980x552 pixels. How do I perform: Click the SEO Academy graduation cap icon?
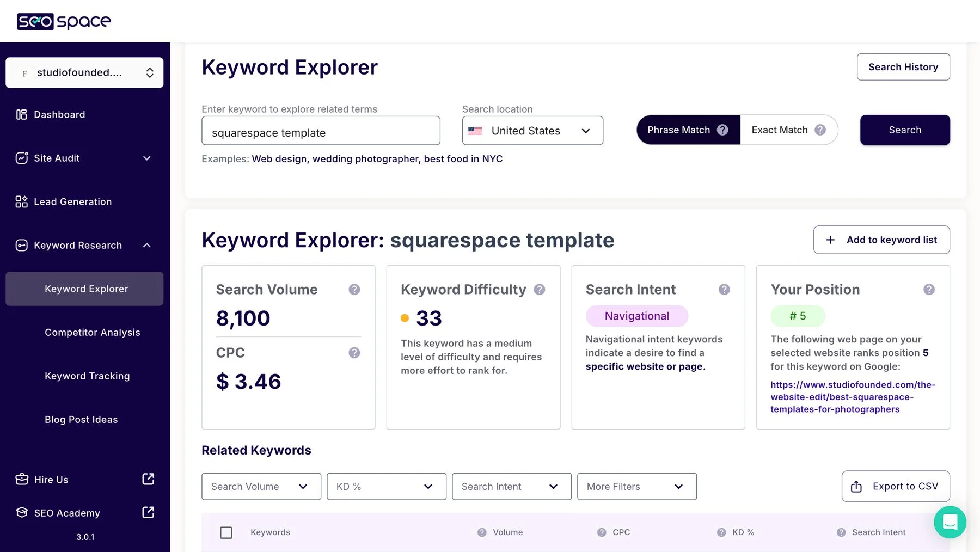tap(22, 512)
